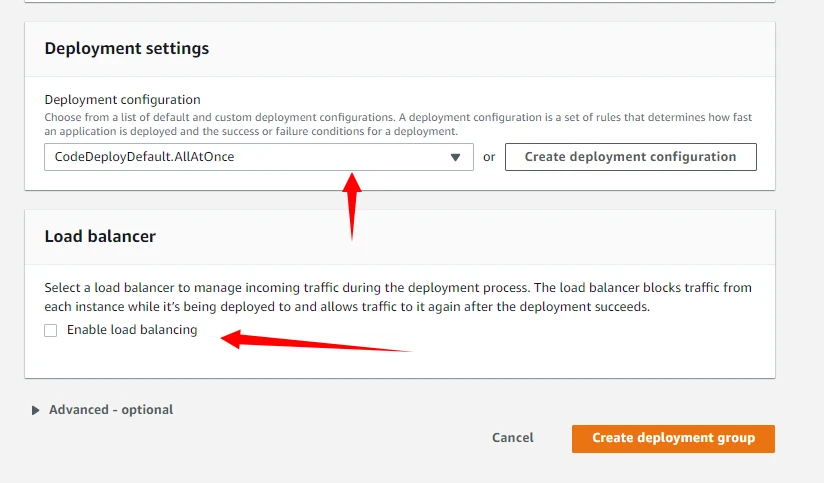The height and width of the screenshot is (483, 824).
Task: Expand the Advanced - optional triangle icon
Action: (x=36, y=410)
